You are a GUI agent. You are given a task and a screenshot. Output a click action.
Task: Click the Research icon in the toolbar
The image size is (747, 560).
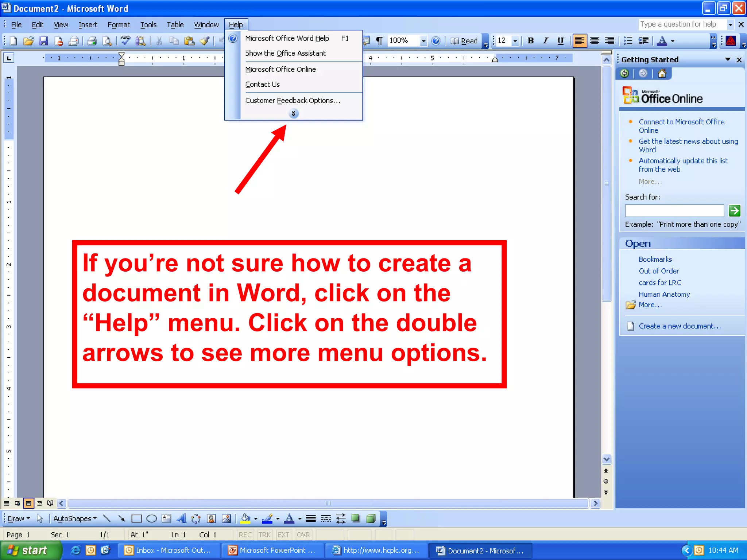(140, 41)
